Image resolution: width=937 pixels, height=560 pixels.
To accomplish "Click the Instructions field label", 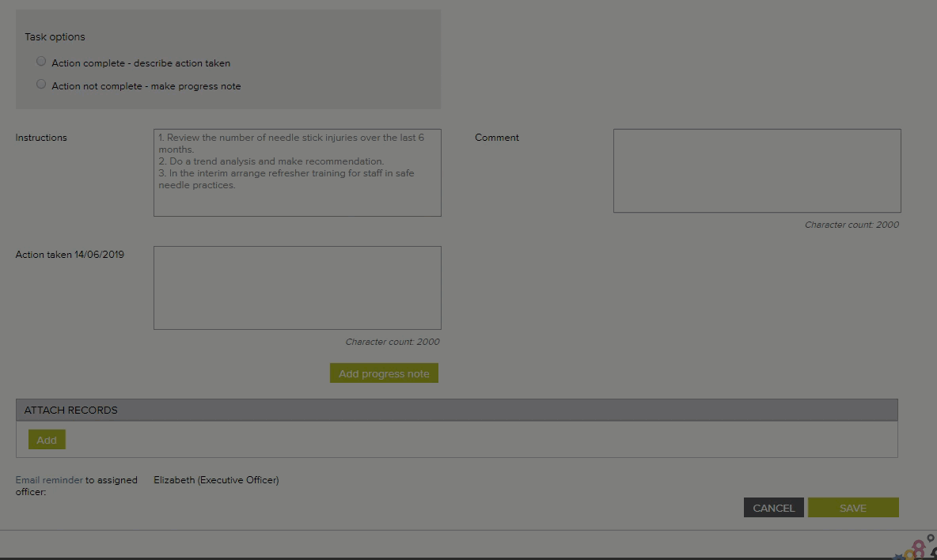I will click(41, 138).
